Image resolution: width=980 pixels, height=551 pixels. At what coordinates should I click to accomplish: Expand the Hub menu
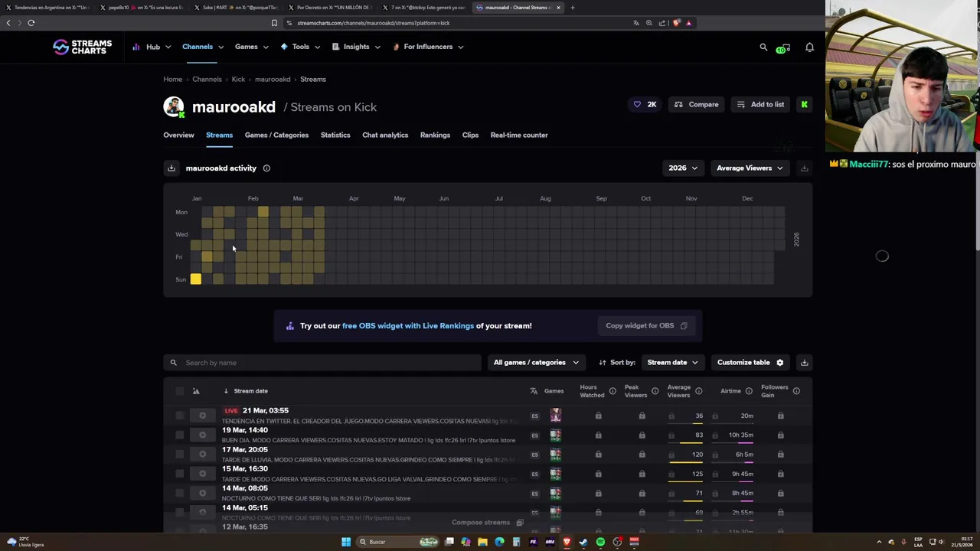[152, 47]
